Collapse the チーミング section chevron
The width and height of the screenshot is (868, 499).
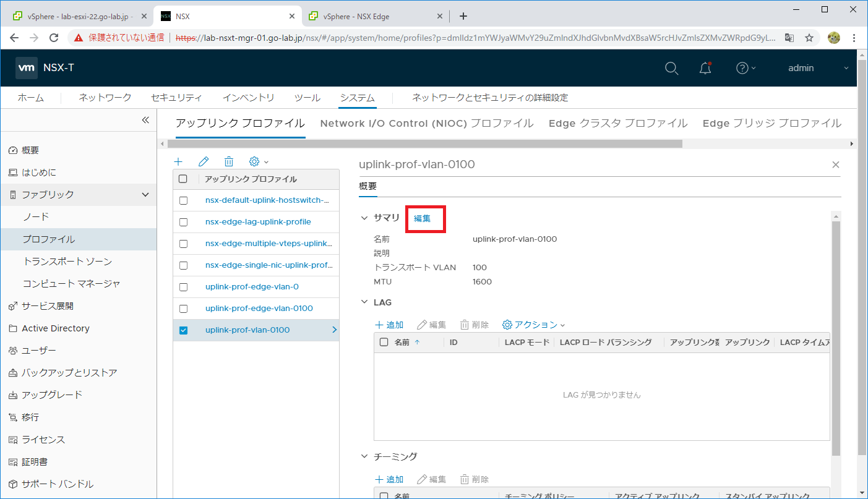pos(364,456)
